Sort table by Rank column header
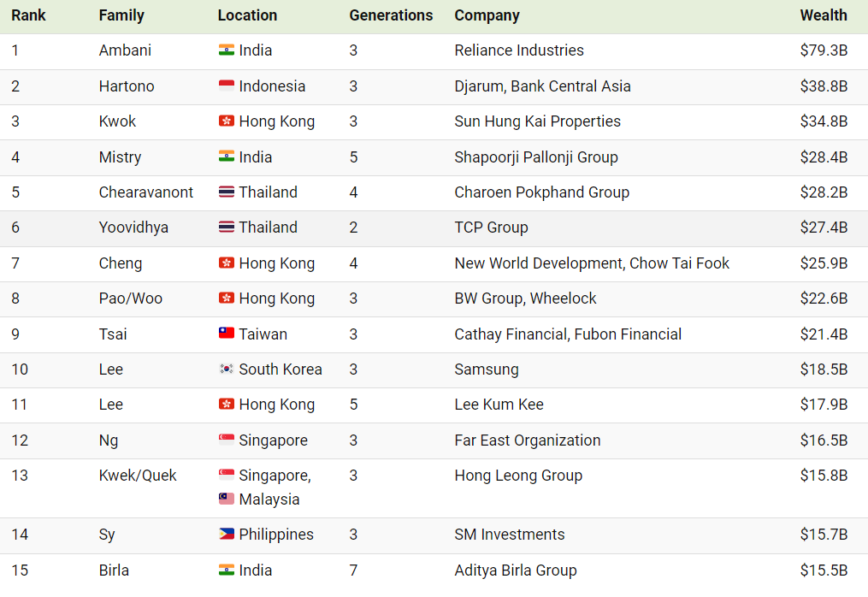 point(28,15)
